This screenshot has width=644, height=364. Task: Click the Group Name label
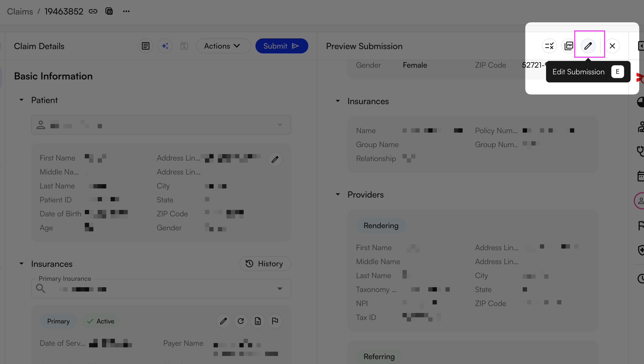[377, 144]
